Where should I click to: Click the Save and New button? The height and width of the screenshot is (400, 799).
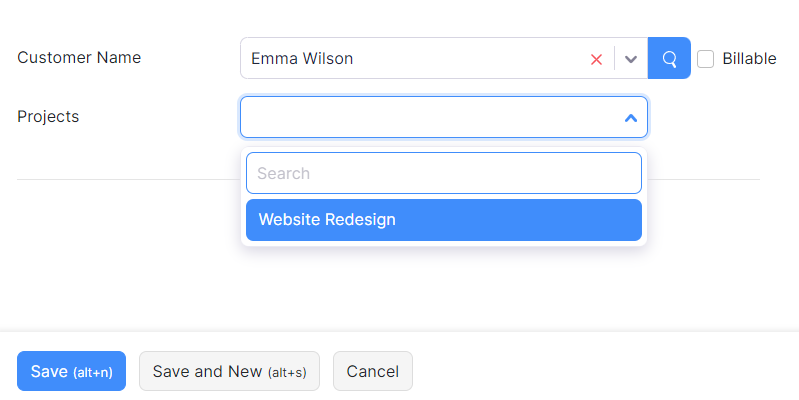[x=229, y=371]
